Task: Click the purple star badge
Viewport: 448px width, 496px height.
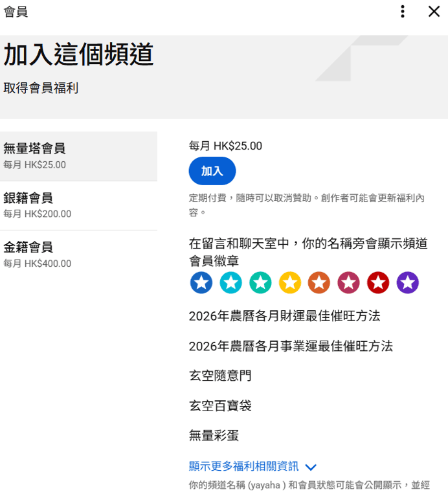Action: pyautogui.click(x=407, y=282)
